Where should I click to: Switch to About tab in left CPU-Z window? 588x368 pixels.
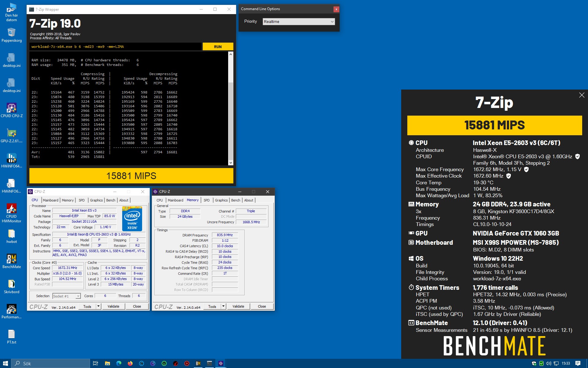(124, 200)
